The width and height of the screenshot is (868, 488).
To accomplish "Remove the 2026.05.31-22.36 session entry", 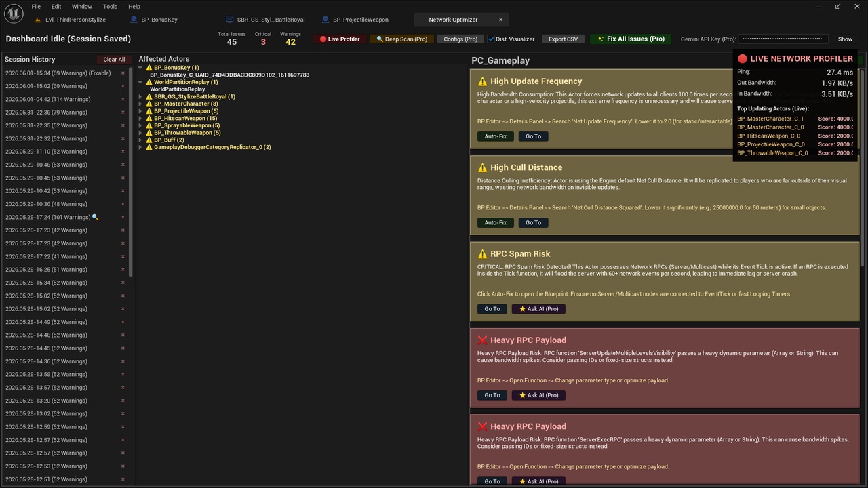I will tap(123, 113).
